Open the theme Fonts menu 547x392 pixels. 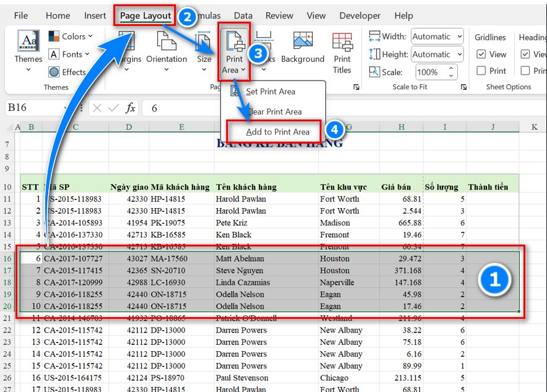[x=71, y=54]
